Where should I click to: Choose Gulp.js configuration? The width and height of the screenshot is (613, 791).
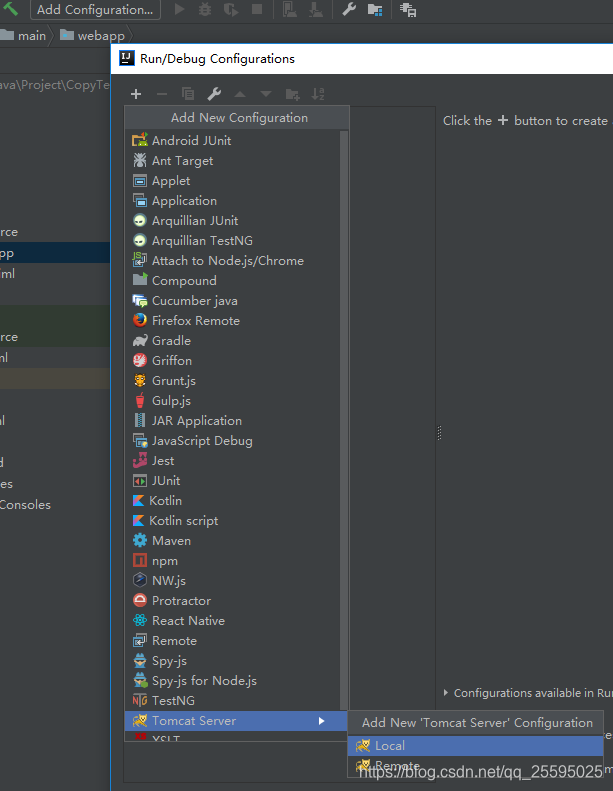[x=236, y=401]
